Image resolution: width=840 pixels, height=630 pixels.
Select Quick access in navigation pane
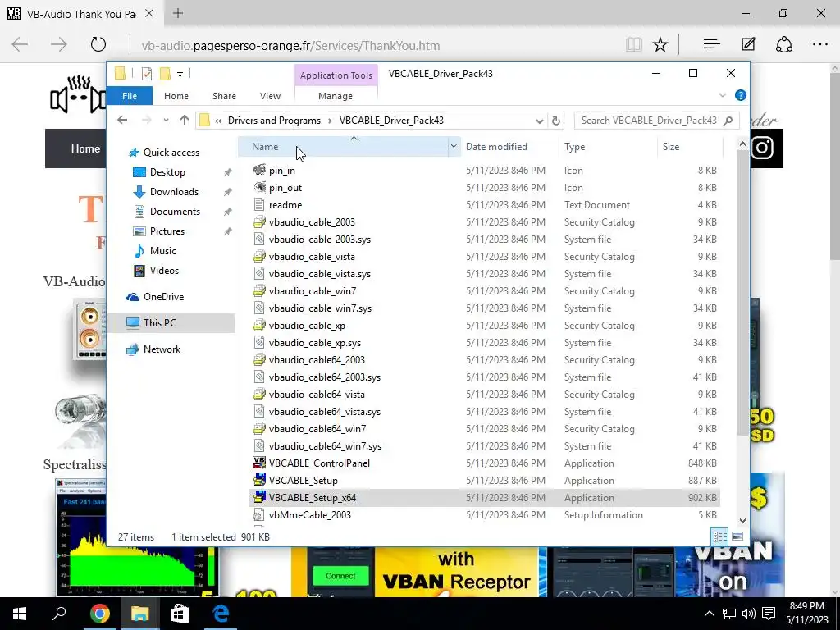tap(171, 152)
